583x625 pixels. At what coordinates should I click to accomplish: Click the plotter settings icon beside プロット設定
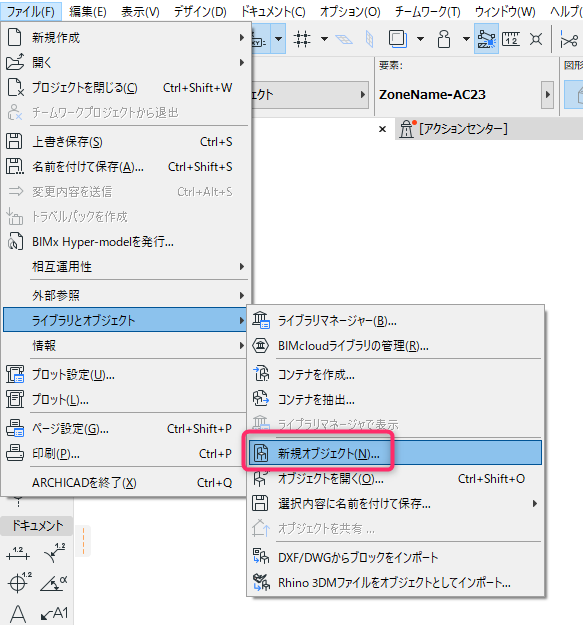coord(15,374)
